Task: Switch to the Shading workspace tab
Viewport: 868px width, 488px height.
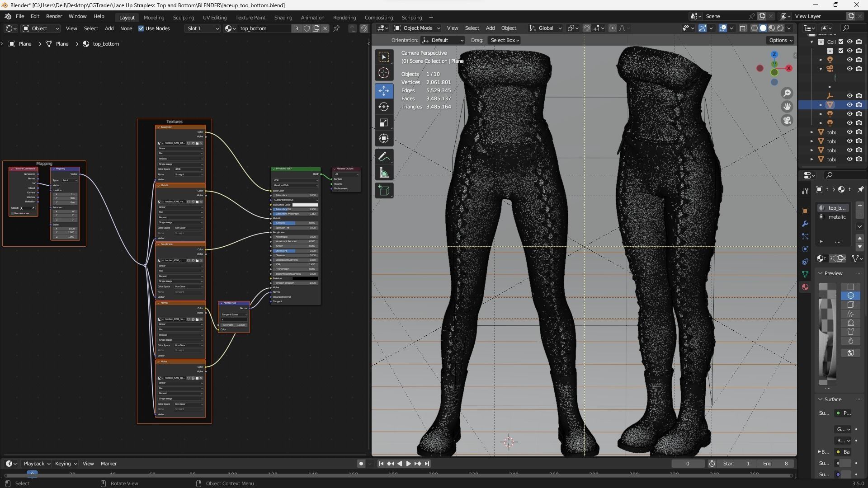Action: click(283, 17)
